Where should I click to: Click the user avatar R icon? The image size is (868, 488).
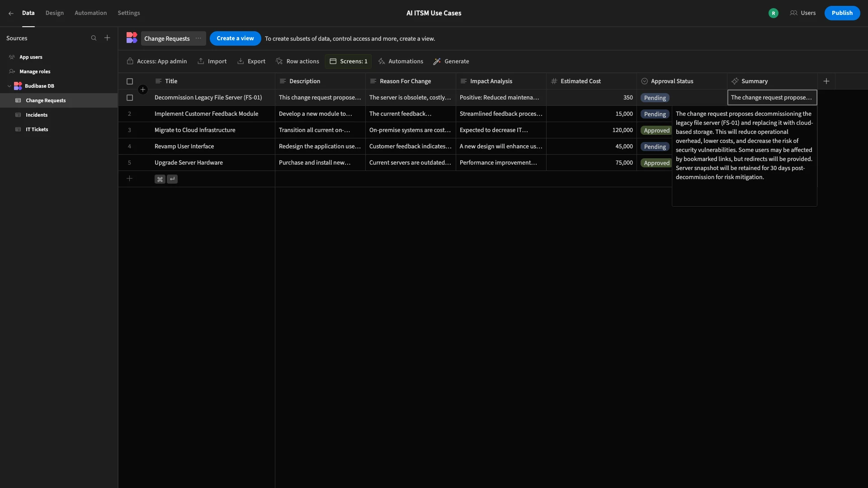773,13
